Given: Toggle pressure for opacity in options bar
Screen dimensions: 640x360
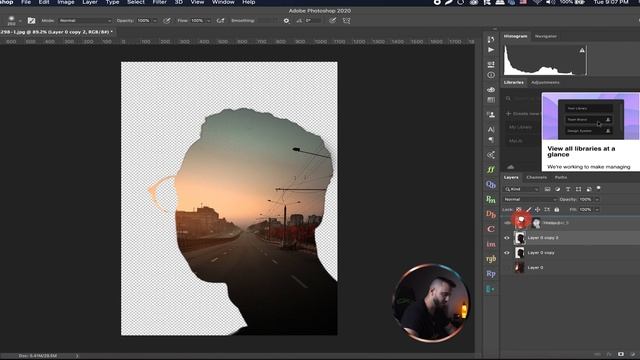Looking at the screenshot, I should click(x=167, y=20).
